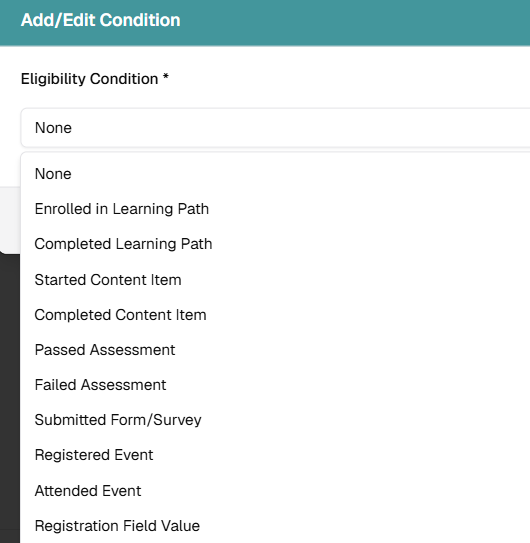Pick Completed Learning Path from the list

coord(275,244)
